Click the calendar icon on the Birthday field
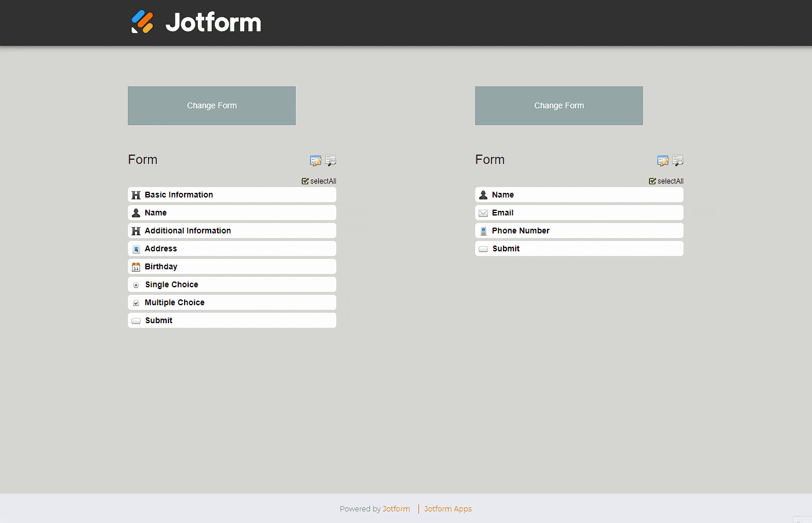Image resolution: width=812 pixels, height=523 pixels. coord(136,266)
